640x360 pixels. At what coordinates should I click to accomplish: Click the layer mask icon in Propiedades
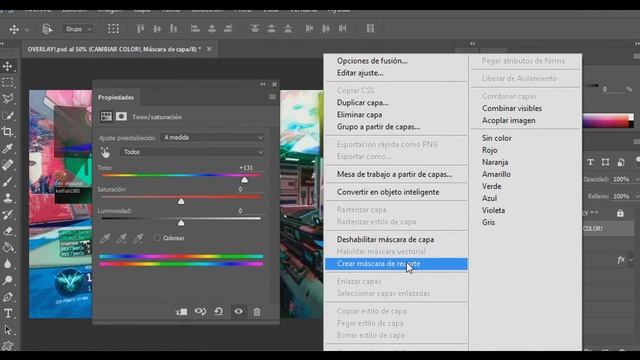[121, 117]
